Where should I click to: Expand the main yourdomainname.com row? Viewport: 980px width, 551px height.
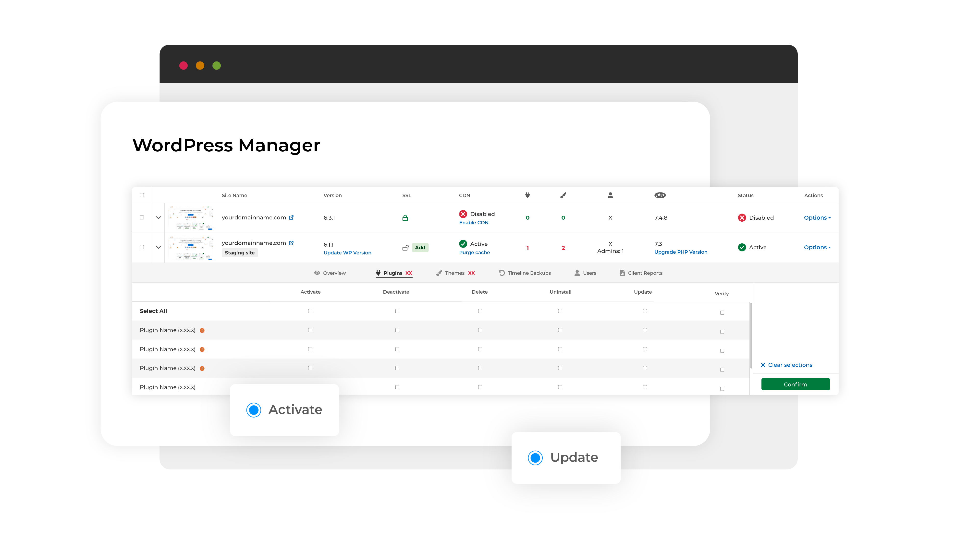158,217
